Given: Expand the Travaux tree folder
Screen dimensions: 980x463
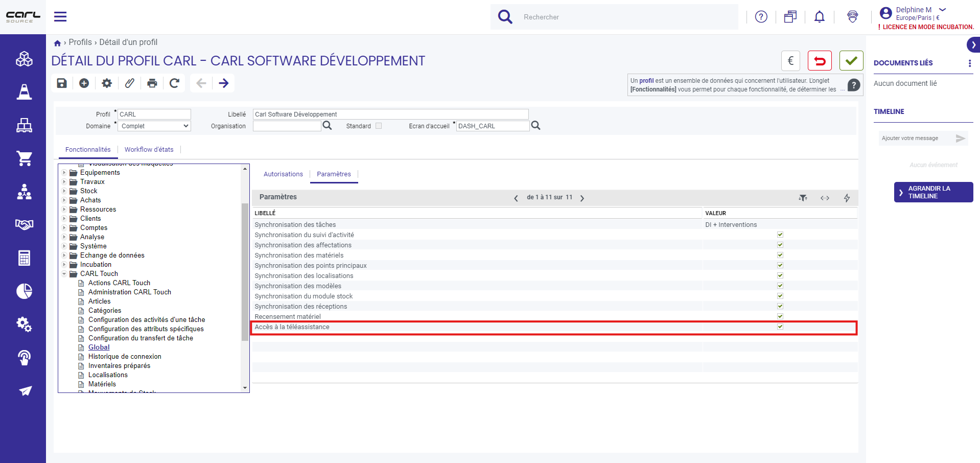Looking at the screenshot, I should click(64, 182).
